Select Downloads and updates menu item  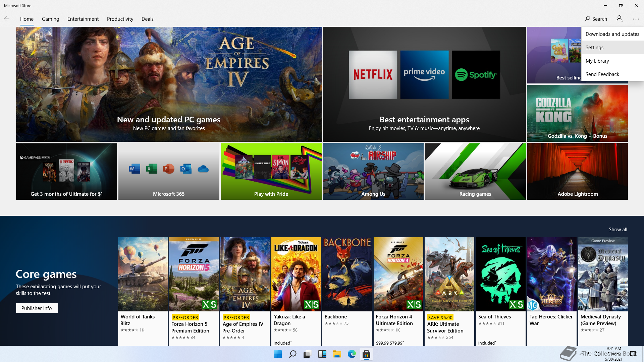pyautogui.click(x=612, y=34)
